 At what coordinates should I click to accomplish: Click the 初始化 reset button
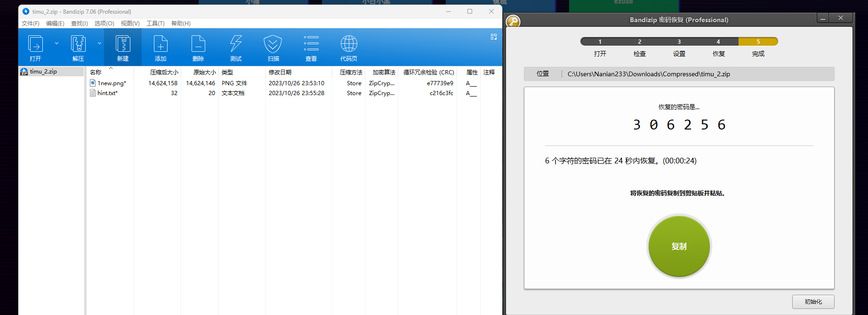click(x=813, y=302)
